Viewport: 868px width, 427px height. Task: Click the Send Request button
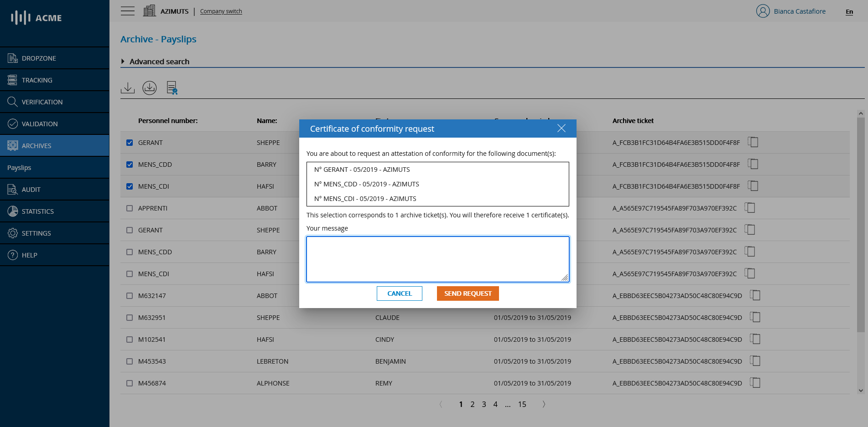(468, 293)
